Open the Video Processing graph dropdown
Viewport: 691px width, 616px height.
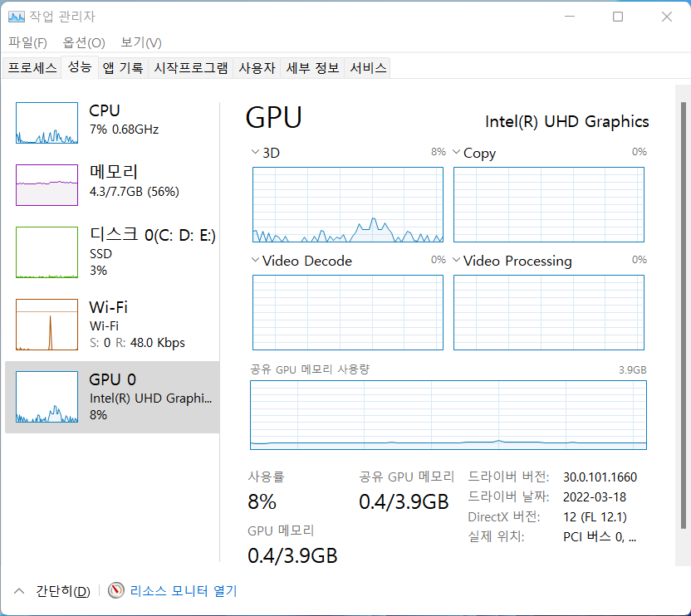(456, 261)
